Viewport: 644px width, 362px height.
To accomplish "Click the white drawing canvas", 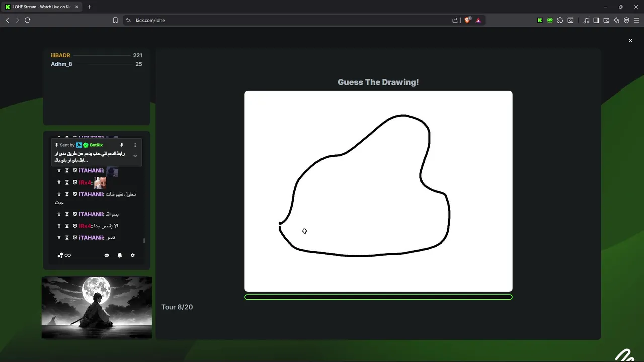I will click(x=378, y=191).
